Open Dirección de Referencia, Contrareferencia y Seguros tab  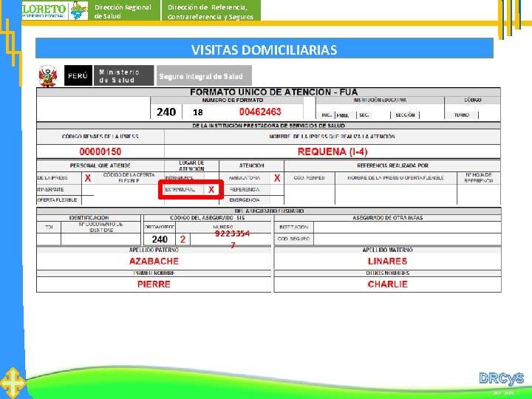pos(211,10)
